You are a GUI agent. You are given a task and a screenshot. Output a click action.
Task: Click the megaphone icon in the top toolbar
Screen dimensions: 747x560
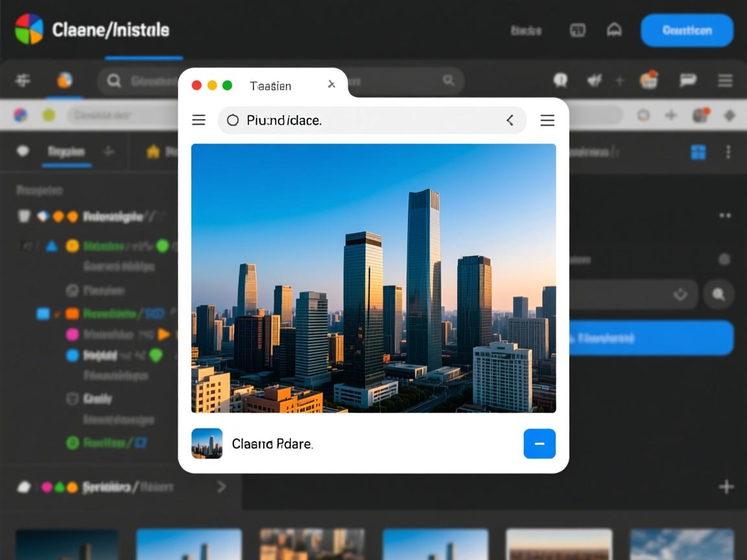594,80
